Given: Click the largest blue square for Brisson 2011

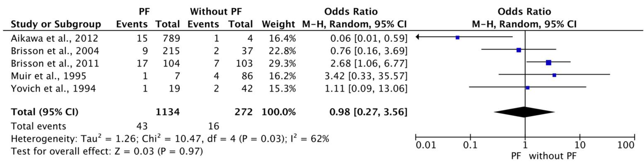Looking at the screenshot, I should (x=549, y=62).
